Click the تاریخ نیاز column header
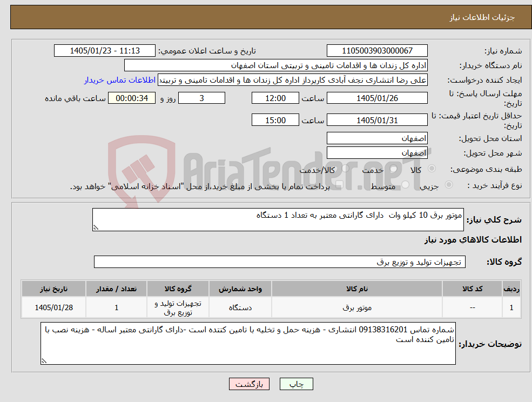This screenshot has height=402, width=532. click(x=53, y=289)
